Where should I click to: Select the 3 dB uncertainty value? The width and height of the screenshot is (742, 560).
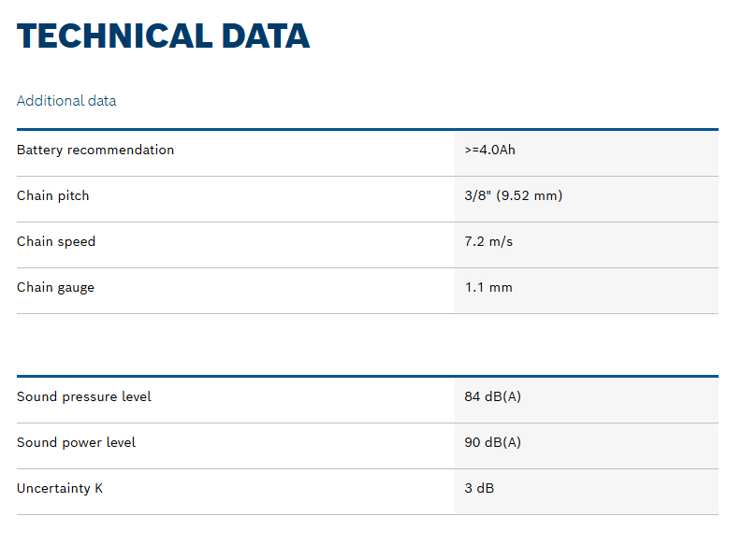point(480,488)
